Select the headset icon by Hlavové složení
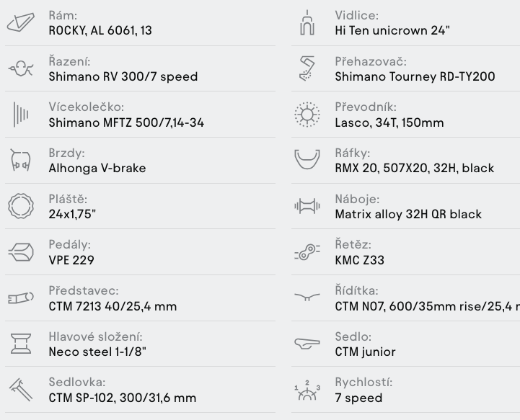This screenshot has width=520, height=420. tap(21, 344)
